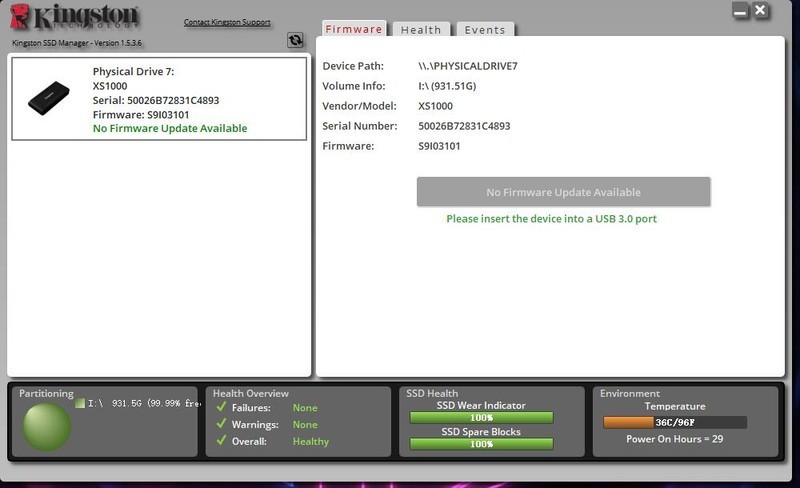Click the Environment heading
Viewport: 800px width, 488px height.
630,393
